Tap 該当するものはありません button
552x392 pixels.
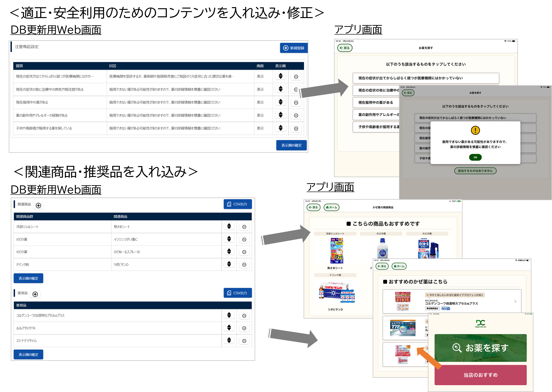[475, 171]
